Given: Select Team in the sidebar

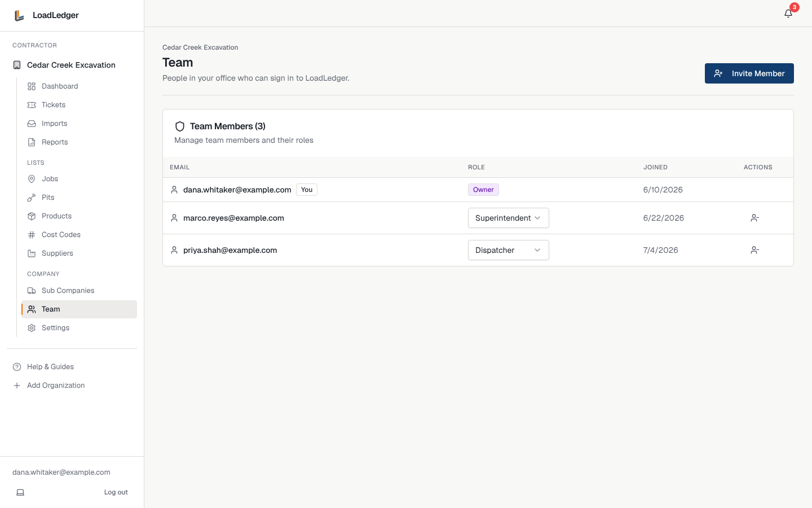Looking at the screenshot, I should pos(79,309).
